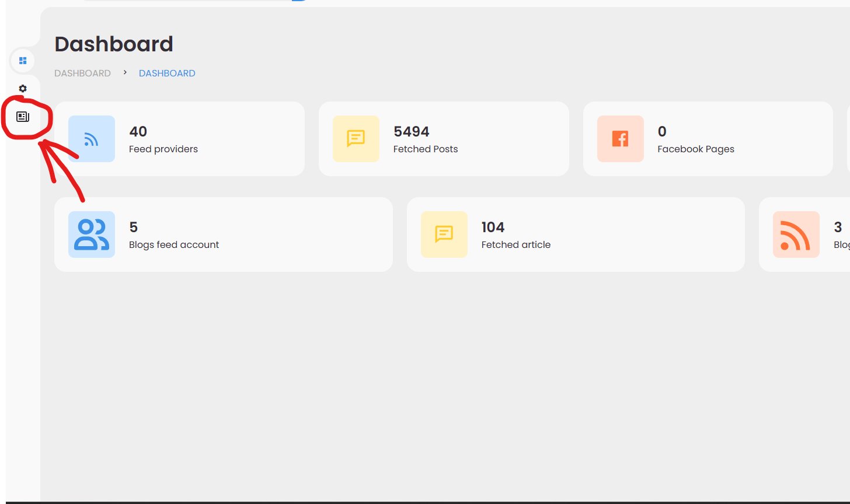The height and width of the screenshot is (504, 850).
Task: Click the yellow chat icon for Fetched Posts
Action: (356, 139)
